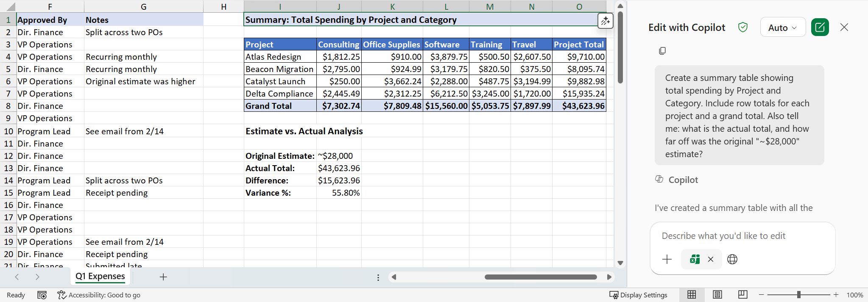Click the Difference value $15,623.96
This screenshot has width=868, height=302.
coord(339,180)
